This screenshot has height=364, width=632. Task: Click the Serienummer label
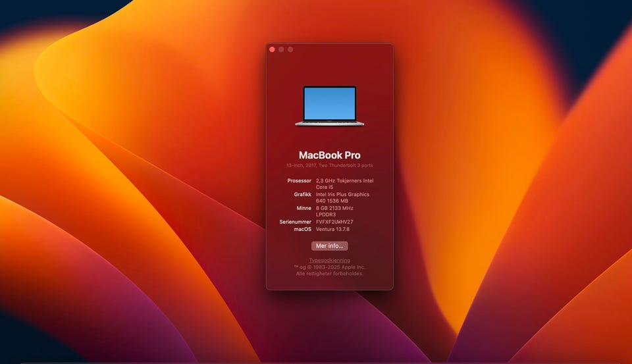click(295, 222)
